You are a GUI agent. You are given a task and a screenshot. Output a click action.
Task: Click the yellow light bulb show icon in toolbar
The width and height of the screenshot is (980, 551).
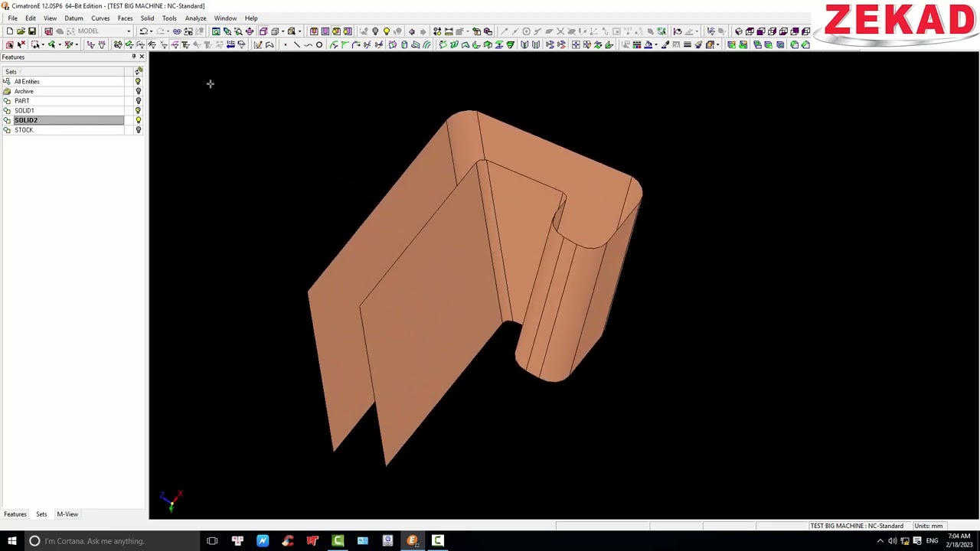click(387, 31)
